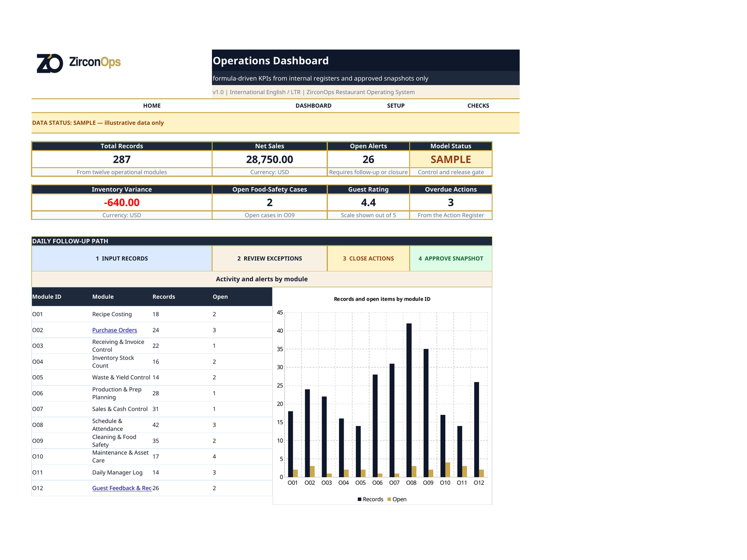This screenshot has height=560, width=747.
Task: Follow the Guest Feedback & Rec link
Action: 122,488
